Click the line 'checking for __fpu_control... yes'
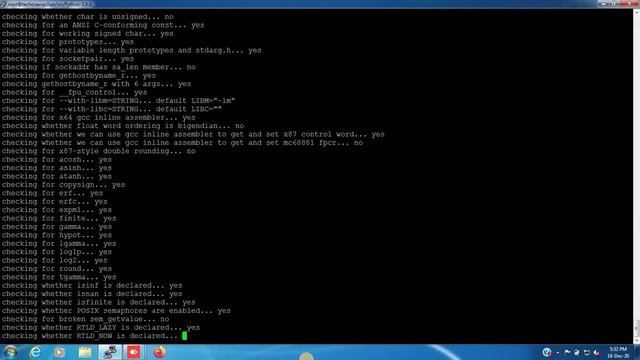Viewport: 640px width, 360px height. (74, 92)
